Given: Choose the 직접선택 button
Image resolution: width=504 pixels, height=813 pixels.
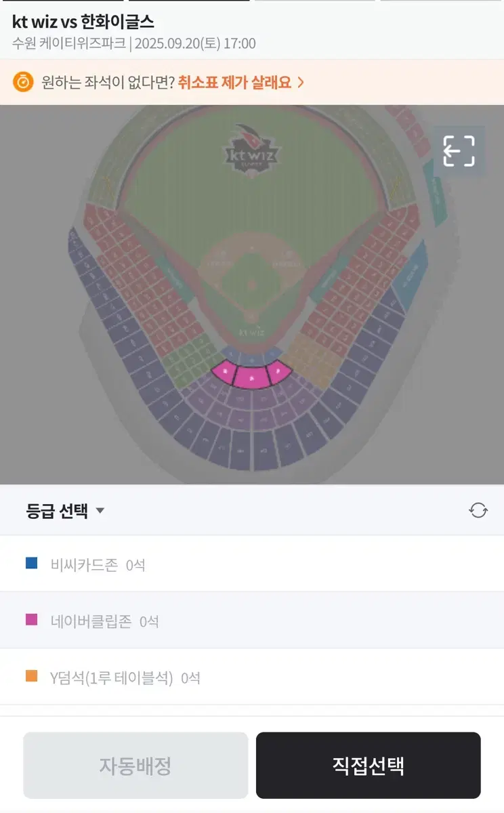Looking at the screenshot, I should [x=369, y=766].
